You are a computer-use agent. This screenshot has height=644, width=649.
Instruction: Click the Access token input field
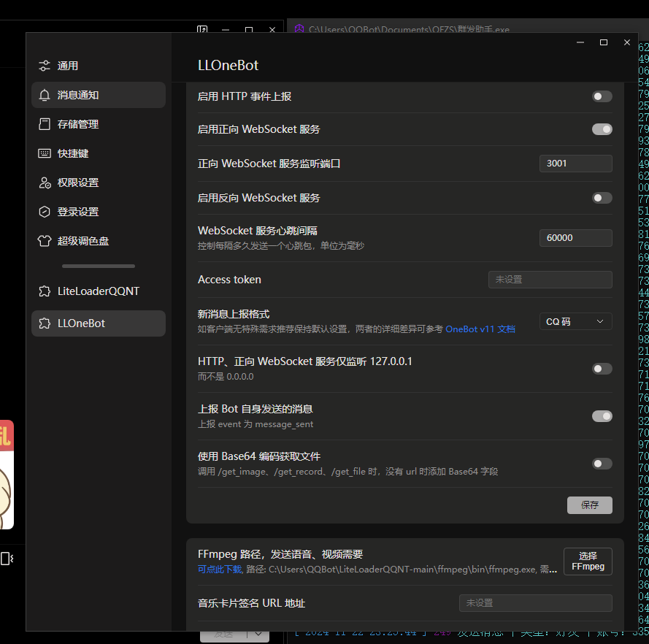[550, 279]
